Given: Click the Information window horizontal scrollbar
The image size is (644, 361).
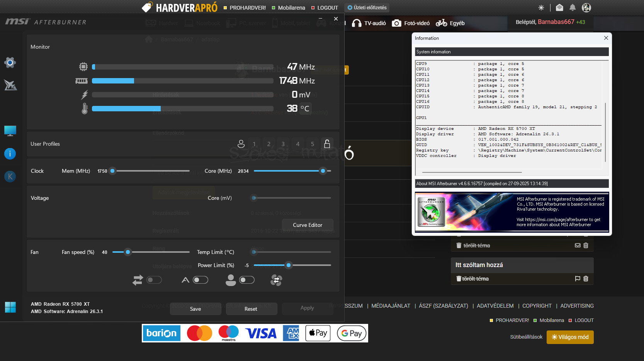Looking at the screenshot, I should (x=472, y=172).
